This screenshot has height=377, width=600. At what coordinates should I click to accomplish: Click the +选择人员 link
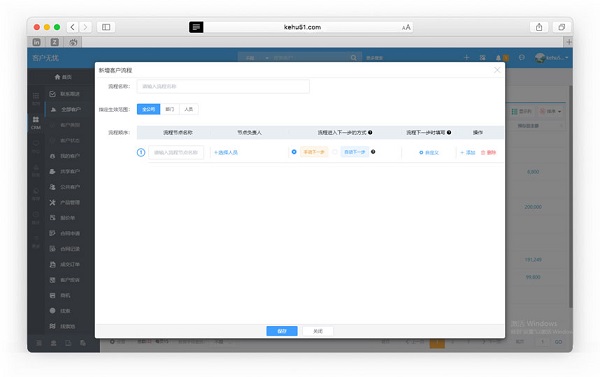pyautogui.click(x=226, y=152)
